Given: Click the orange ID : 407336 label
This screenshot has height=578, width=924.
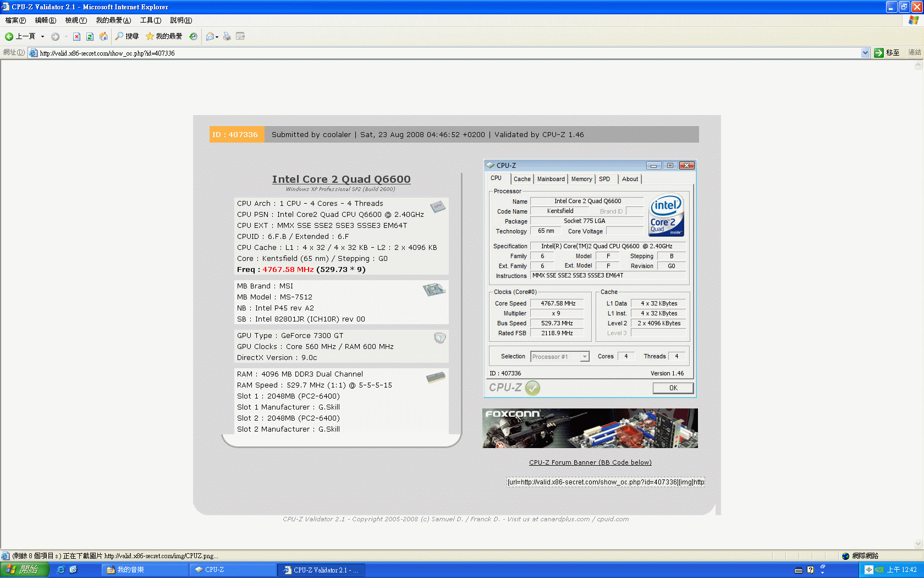Looking at the screenshot, I should click(x=237, y=135).
